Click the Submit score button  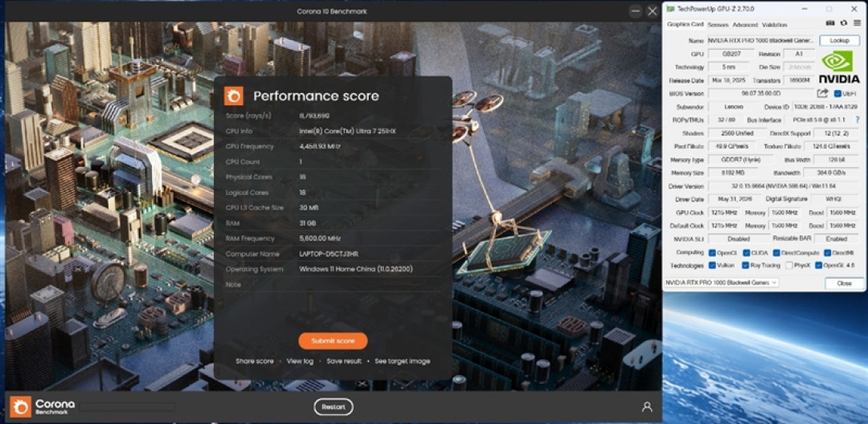[333, 341]
